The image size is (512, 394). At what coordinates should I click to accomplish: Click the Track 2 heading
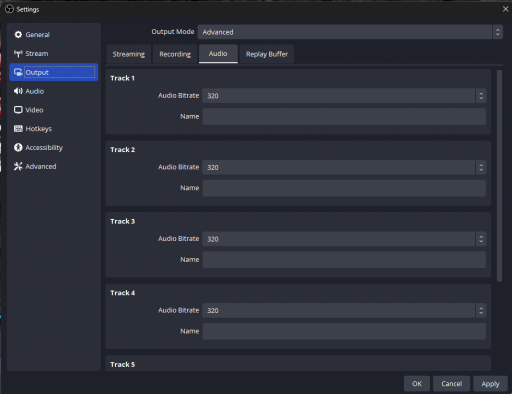[x=123, y=150]
